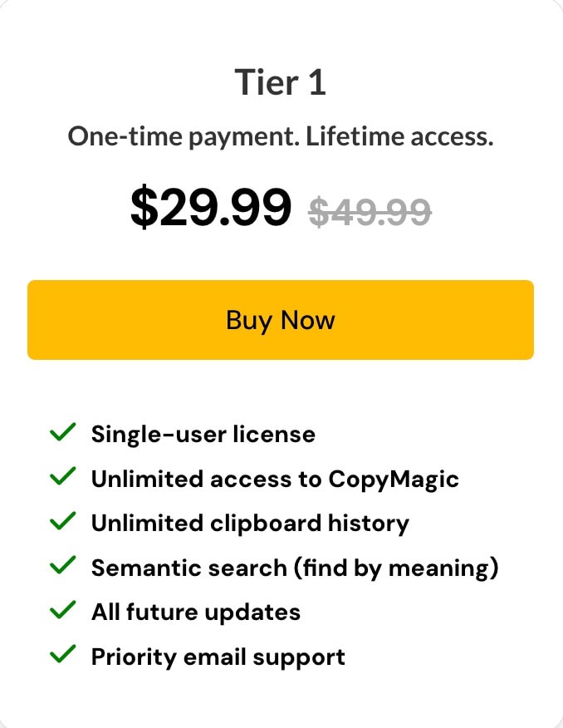Click the Priority email support feature text
Image resolution: width=563 pixels, height=728 pixels.
click(218, 657)
